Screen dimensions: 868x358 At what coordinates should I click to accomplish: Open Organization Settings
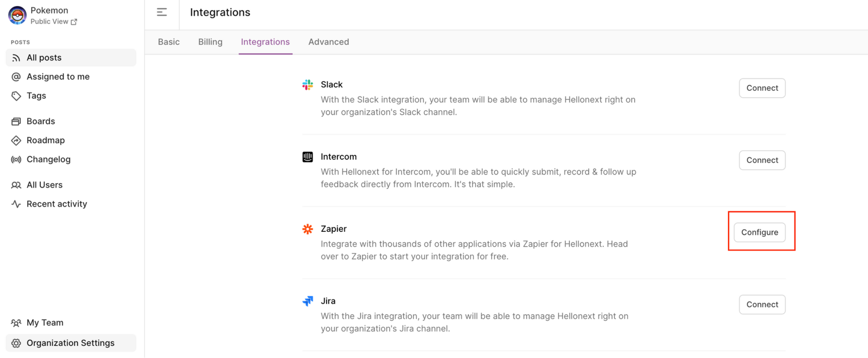[71, 343]
